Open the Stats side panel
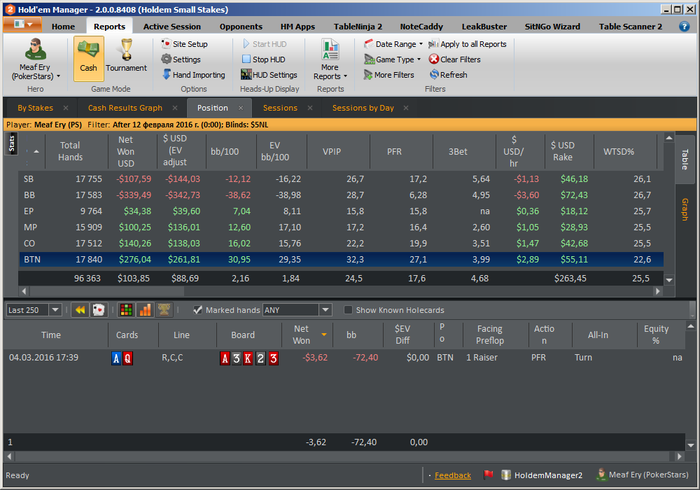Screen dimensions: 700x490 point(12,144)
